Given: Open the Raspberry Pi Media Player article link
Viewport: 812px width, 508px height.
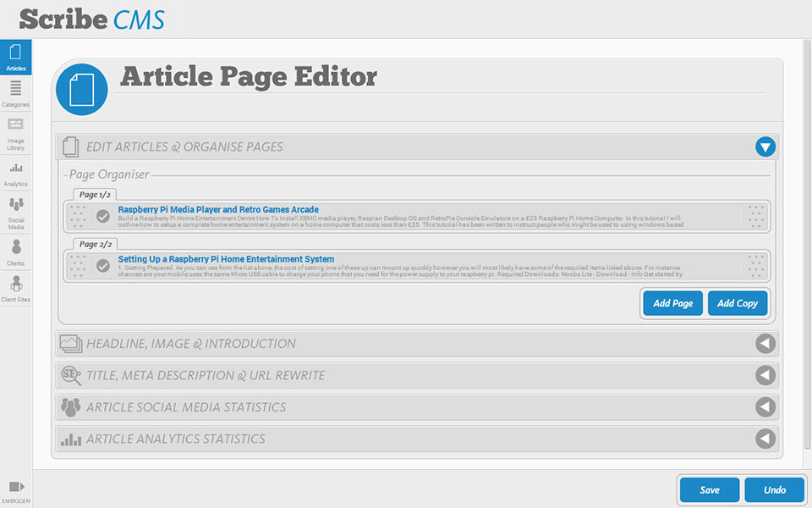Looking at the screenshot, I should click(218, 209).
